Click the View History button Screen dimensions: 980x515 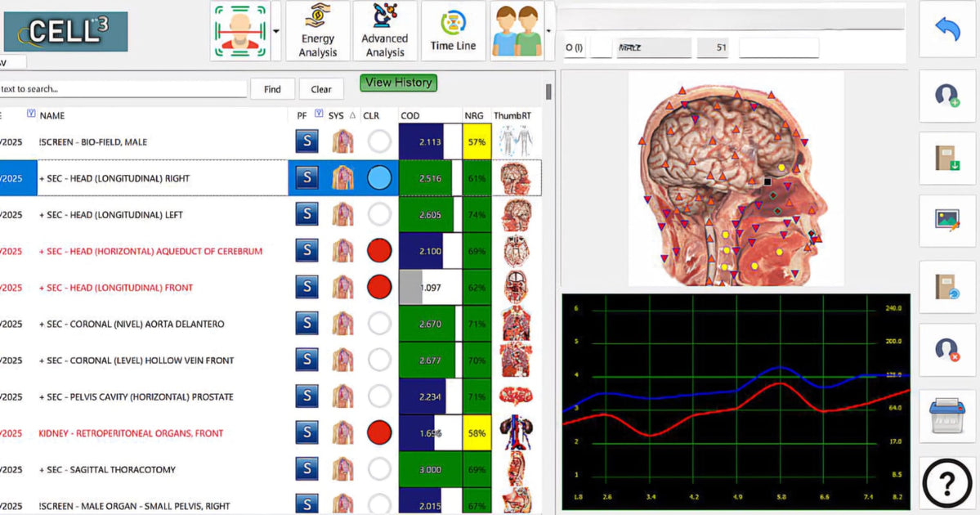click(x=398, y=83)
